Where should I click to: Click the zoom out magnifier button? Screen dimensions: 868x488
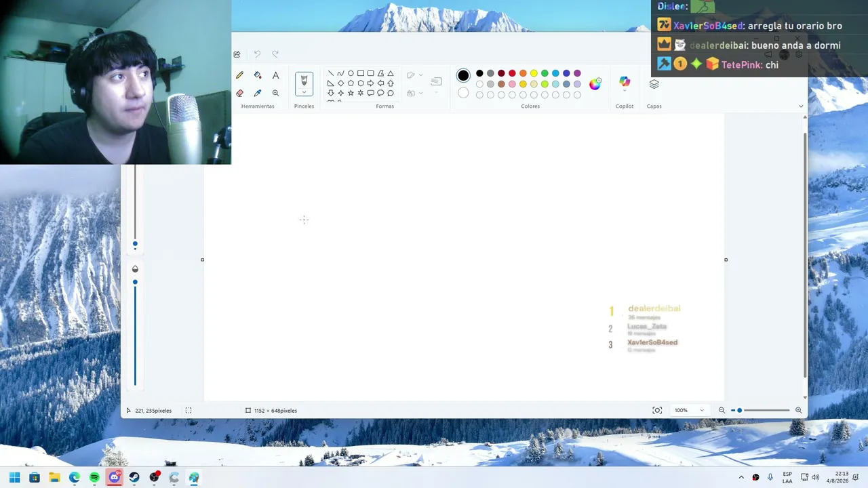(722, 410)
